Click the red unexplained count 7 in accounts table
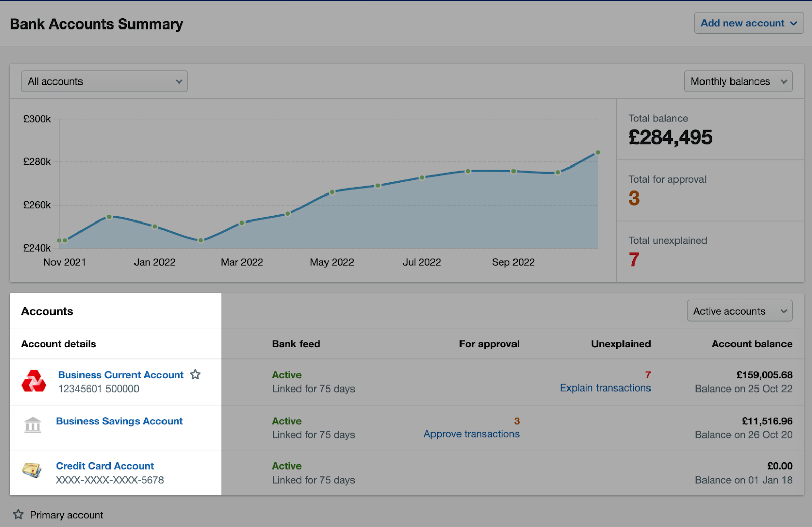This screenshot has height=527, width=812. (x=647, y=375)
